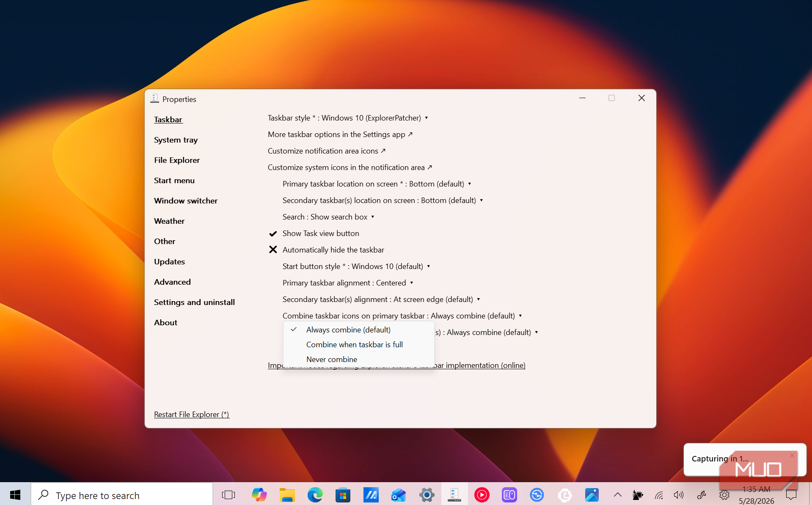Switch to the Start menu section

pyautogui.click(x=174, y=181)
